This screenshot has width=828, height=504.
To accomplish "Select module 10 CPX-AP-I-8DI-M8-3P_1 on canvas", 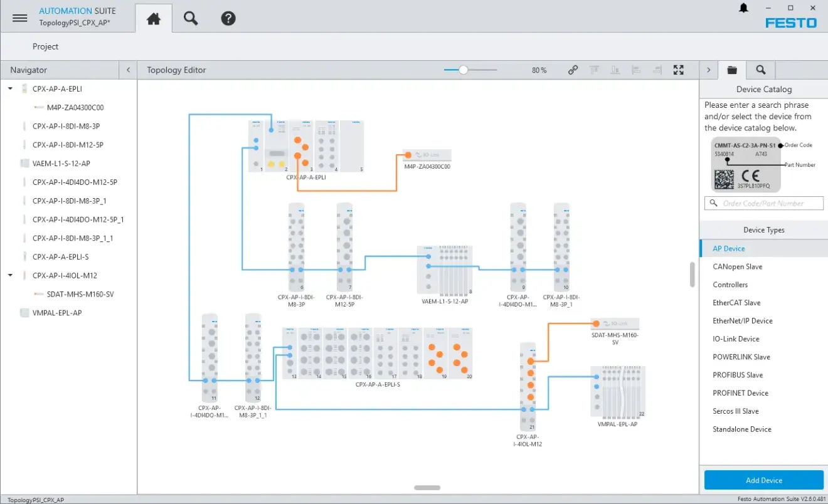I will point(561,246).
